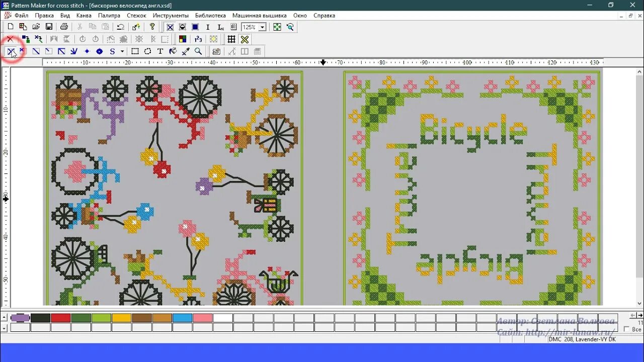Open the Вид menu
This screenshot has height=362, width=644.
pyautogui.click(x=65, y=16)
